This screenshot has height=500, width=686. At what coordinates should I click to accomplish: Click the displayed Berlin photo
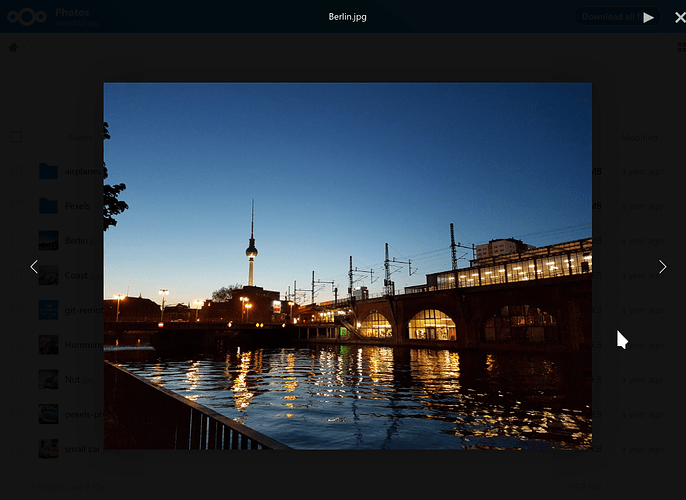coord(347,266)
